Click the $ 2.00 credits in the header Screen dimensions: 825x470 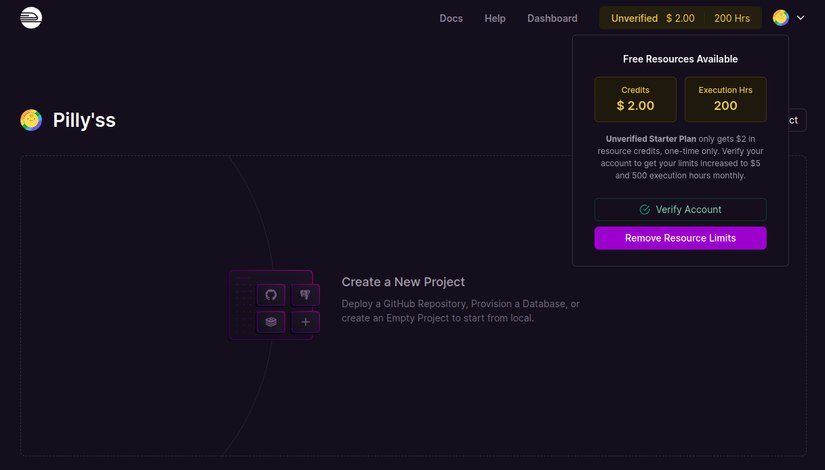click(680, 18)
